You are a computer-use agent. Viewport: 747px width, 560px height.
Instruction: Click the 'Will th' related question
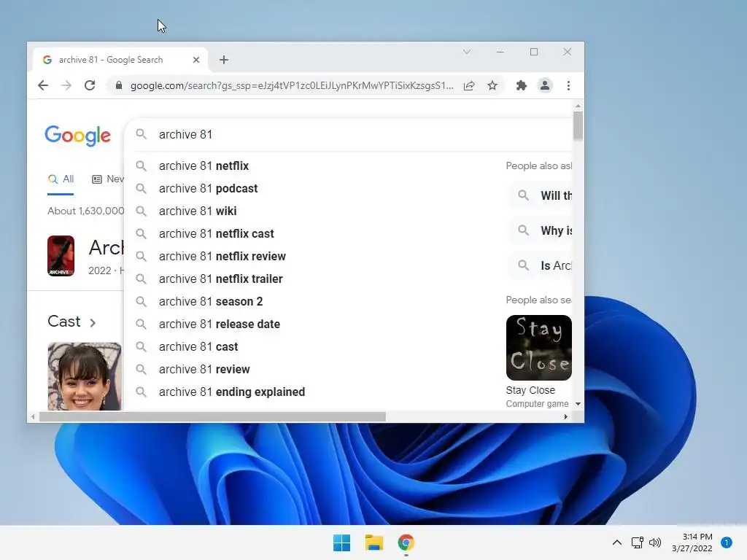point(540,195)
